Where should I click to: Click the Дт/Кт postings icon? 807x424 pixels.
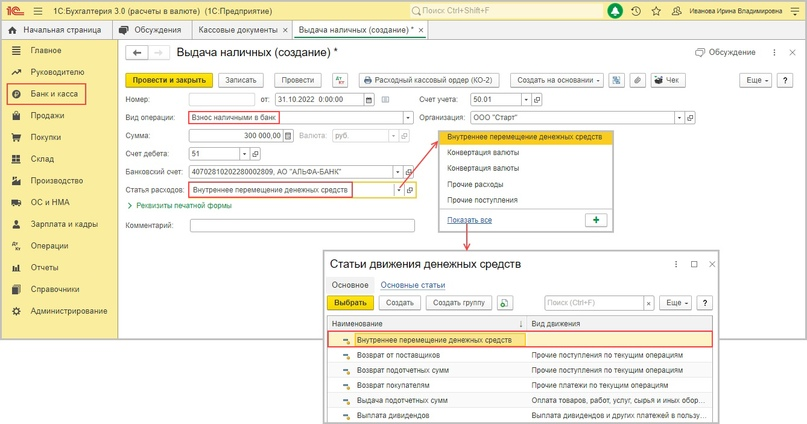pyautogui.click(x=340, y=80)
